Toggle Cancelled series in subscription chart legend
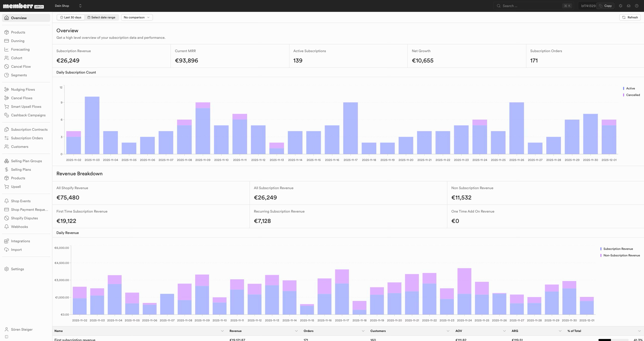 coord(631,95)
